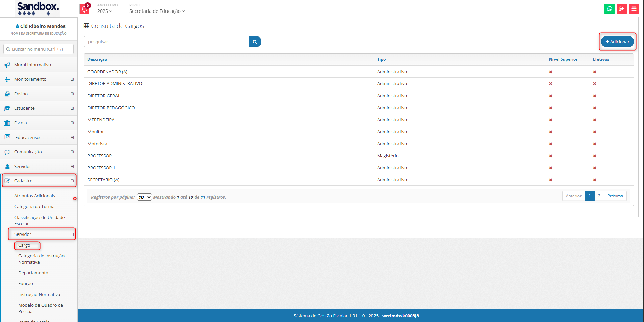Click the Educacenso sidebar icon
Image resolution: width=644 pixels, height=322 pixels.
(x=7, y=138)
